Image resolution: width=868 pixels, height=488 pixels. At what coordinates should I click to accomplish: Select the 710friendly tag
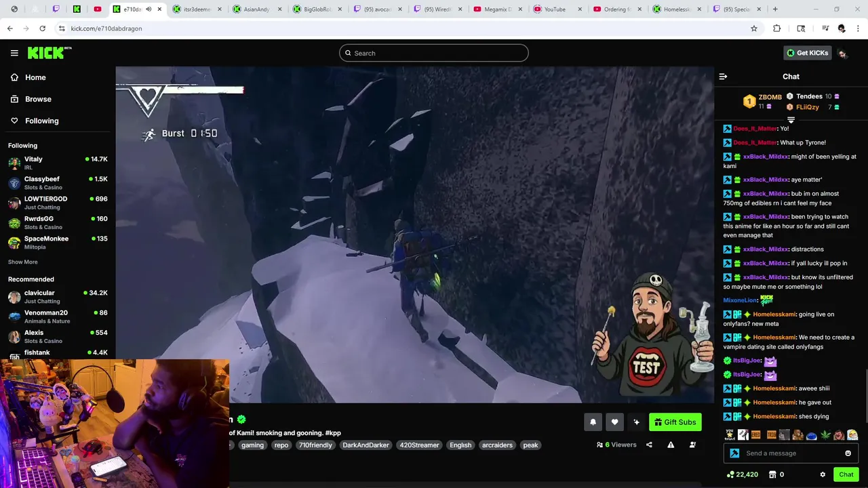(x=315, y=445)
